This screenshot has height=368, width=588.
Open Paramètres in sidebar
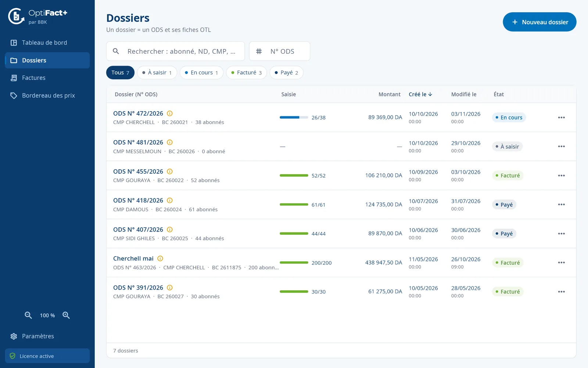(x=47, y=336)
